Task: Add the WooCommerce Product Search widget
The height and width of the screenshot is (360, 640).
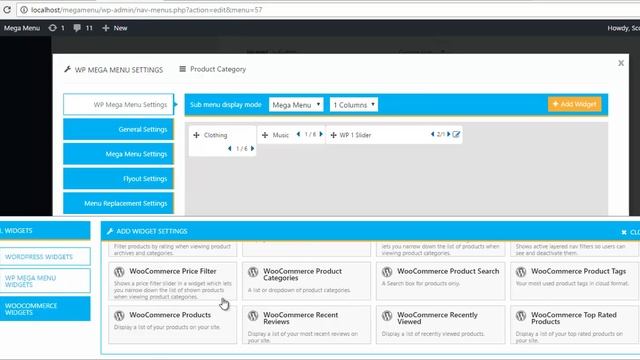Action: click(x=440, y=281)
